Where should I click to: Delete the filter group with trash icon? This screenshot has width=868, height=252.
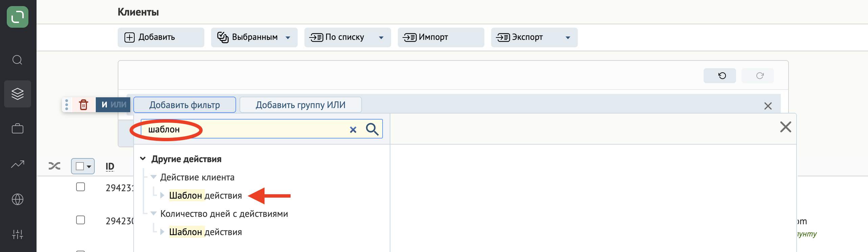click(x=84, y=105)
